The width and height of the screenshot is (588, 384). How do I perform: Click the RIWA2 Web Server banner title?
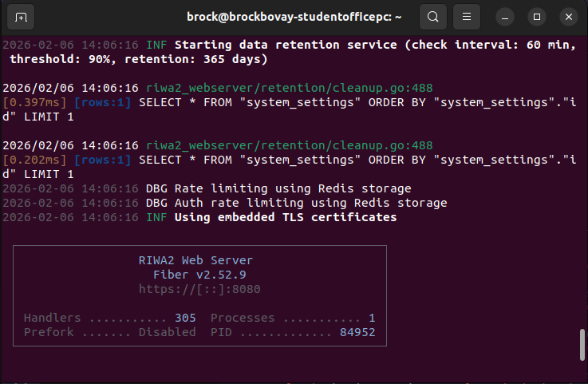pyautogui.click(x=195, y=260)
